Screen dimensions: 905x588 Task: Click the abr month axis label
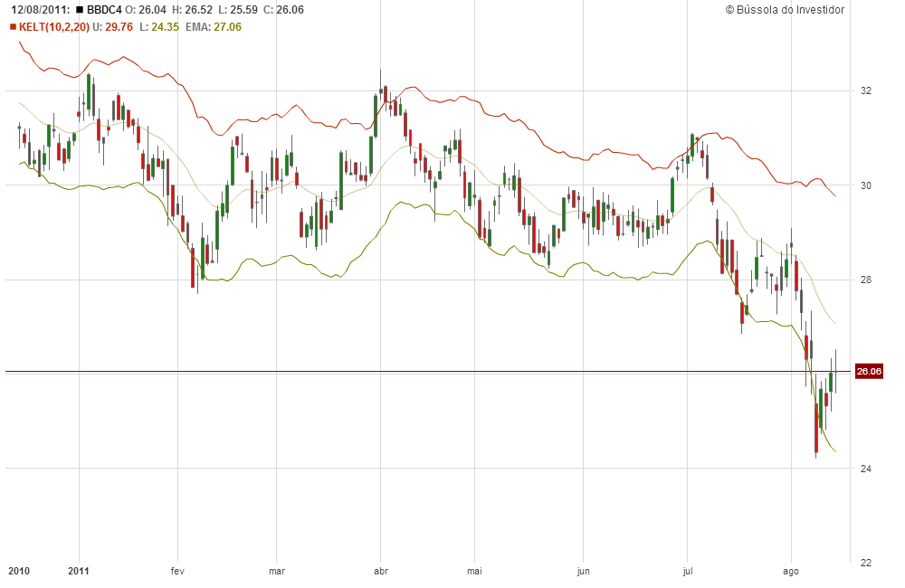(381, 572)
